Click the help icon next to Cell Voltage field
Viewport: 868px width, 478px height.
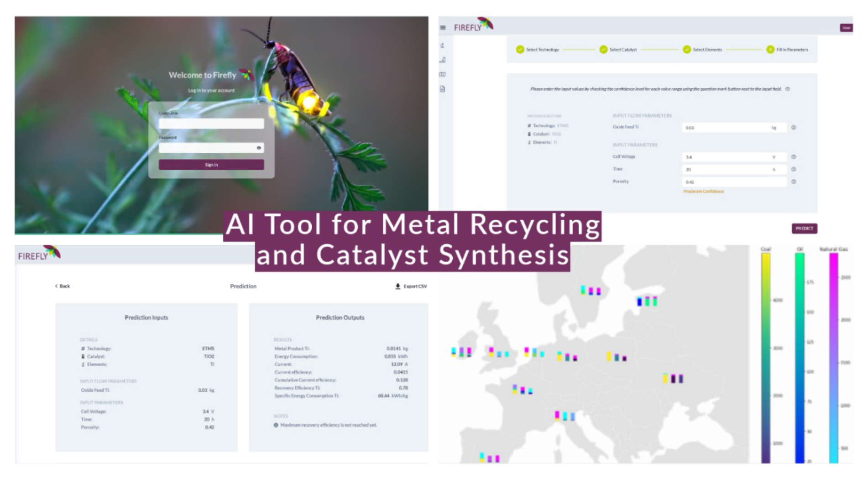(794, 157)
